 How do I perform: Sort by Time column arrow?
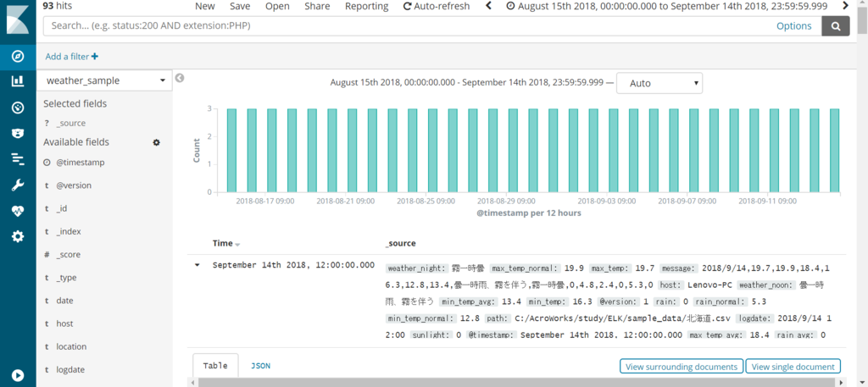tap(237, 245)
